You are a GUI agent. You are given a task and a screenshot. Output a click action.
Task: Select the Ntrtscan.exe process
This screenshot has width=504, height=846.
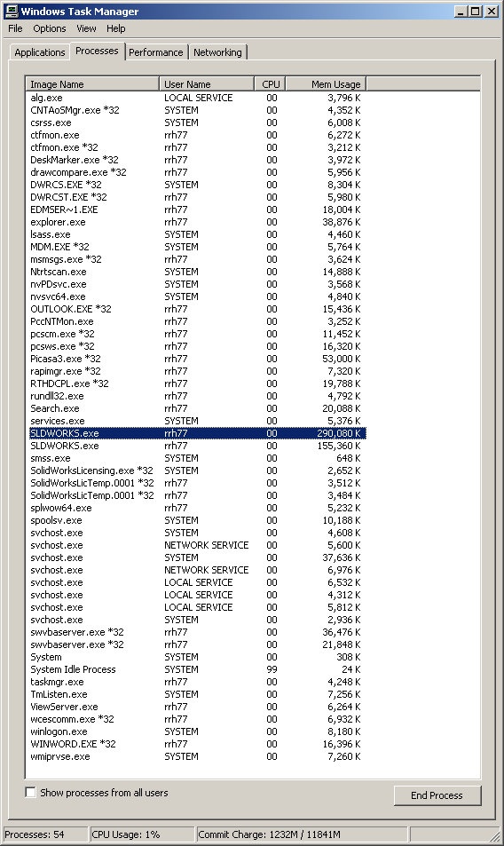pos(198,272)
